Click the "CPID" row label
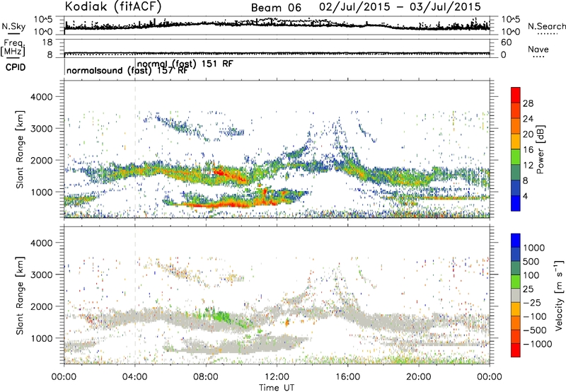This screenshot has height=392, width=566. (16, 67)
